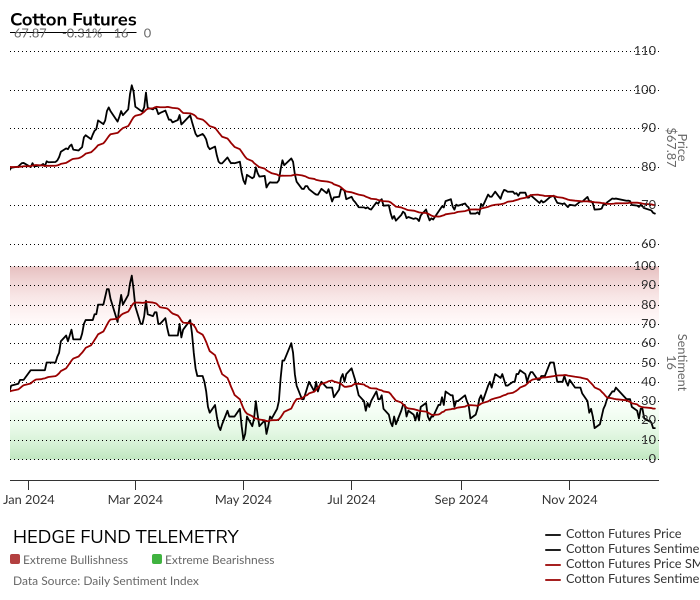
Task: Click the 110 price gridline label
Action: point(645,50)
